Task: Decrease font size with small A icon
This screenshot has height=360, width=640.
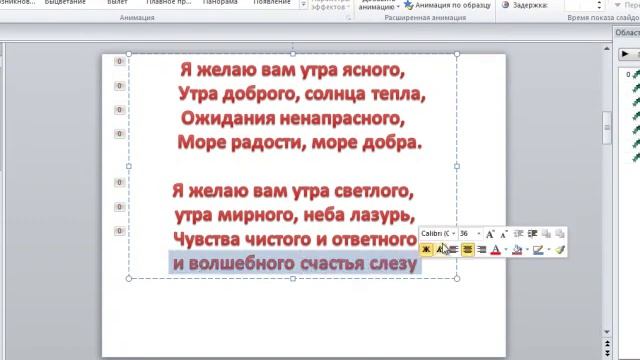Action: coord(504,234)
